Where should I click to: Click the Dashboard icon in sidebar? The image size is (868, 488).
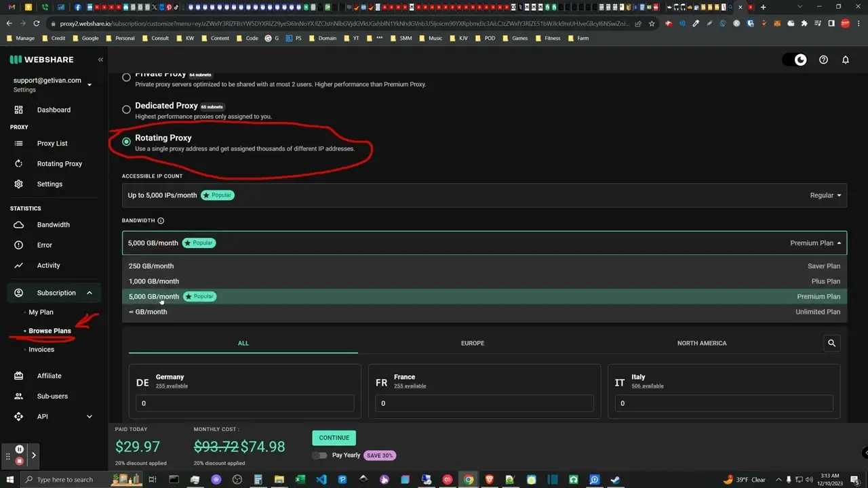click(19, 110)
